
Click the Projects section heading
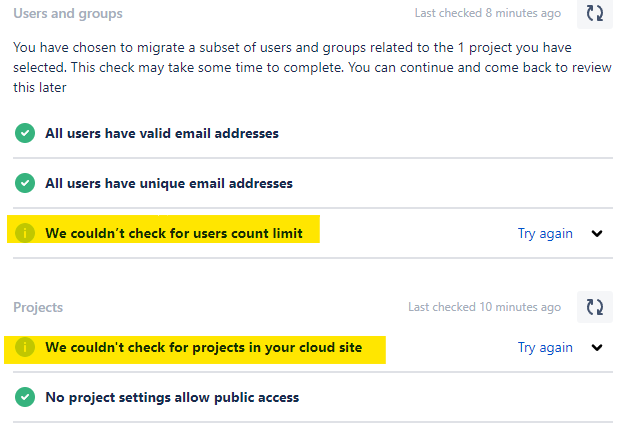[x=38, y=307]
